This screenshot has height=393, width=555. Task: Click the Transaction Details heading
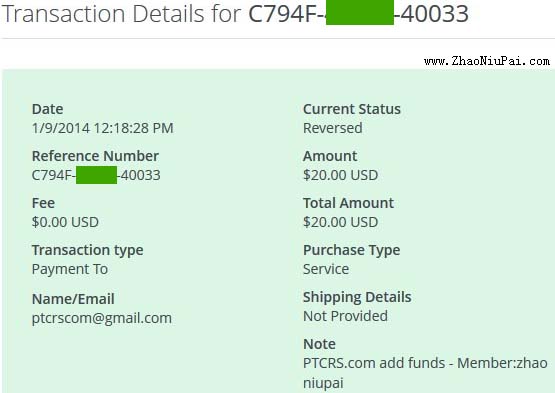coord(235,13)
